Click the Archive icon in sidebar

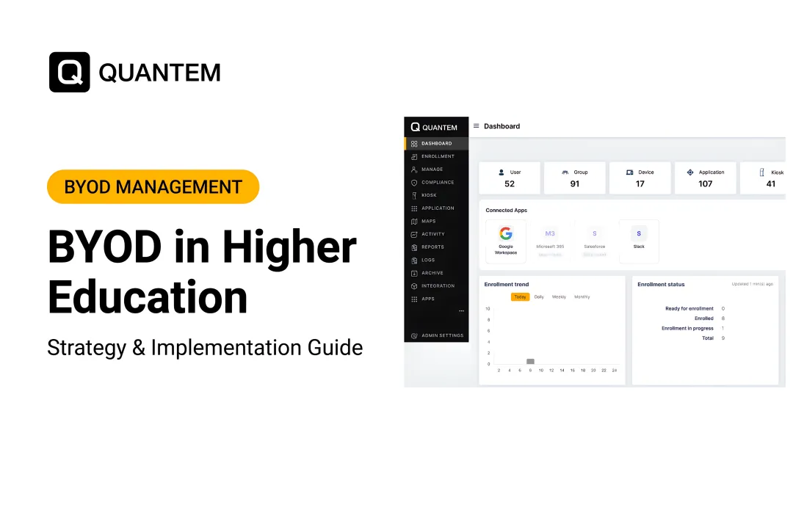[x=414, y=273]
